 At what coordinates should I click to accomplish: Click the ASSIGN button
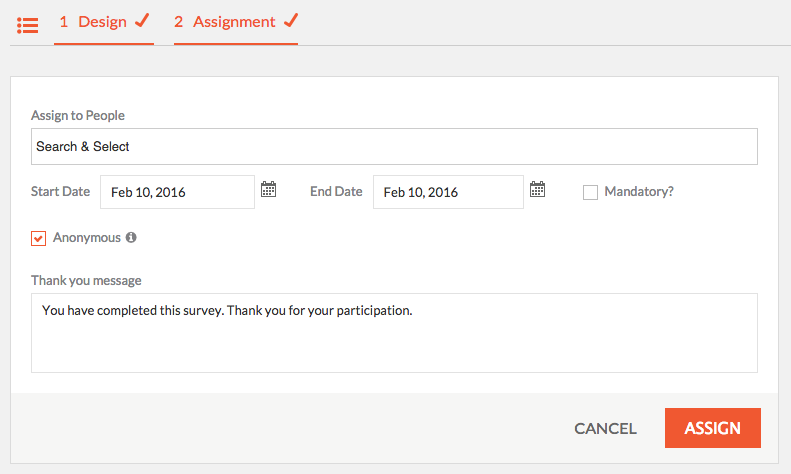point(713,428)
